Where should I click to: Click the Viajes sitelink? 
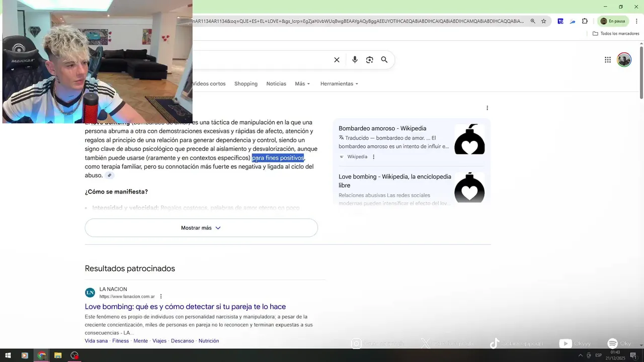pos(159,341)
